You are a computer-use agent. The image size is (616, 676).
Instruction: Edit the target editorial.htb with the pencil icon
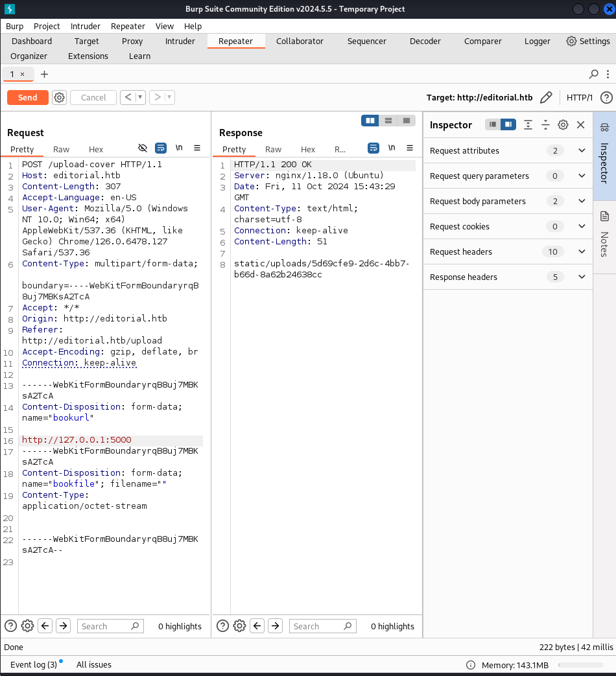546,97
